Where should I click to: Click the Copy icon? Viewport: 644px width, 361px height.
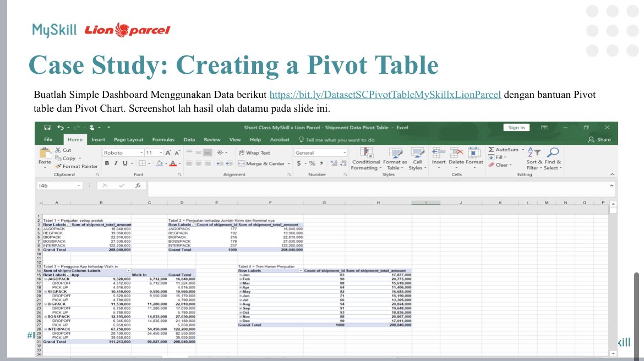(x=58, y=158)
